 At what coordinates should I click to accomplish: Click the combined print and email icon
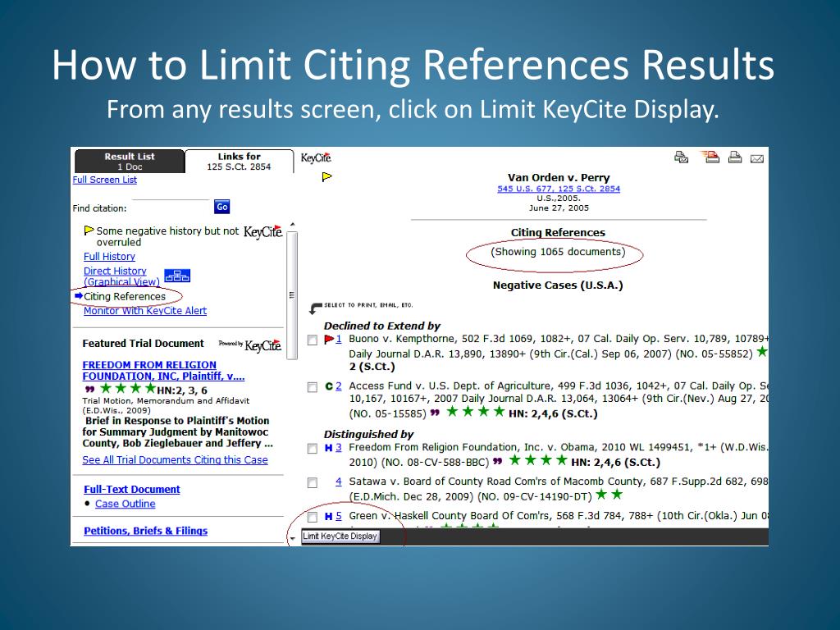pos(681,157)
